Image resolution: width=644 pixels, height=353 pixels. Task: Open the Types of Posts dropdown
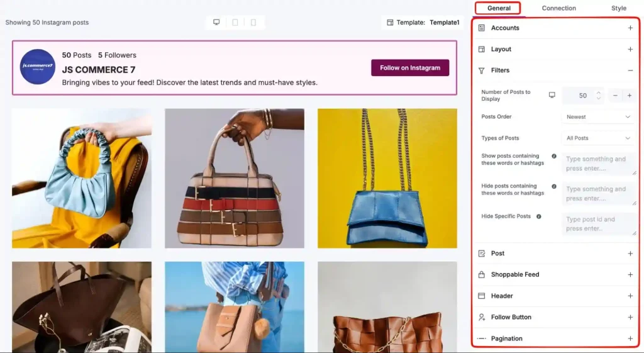pyautogui.click(x=598, y=138)
